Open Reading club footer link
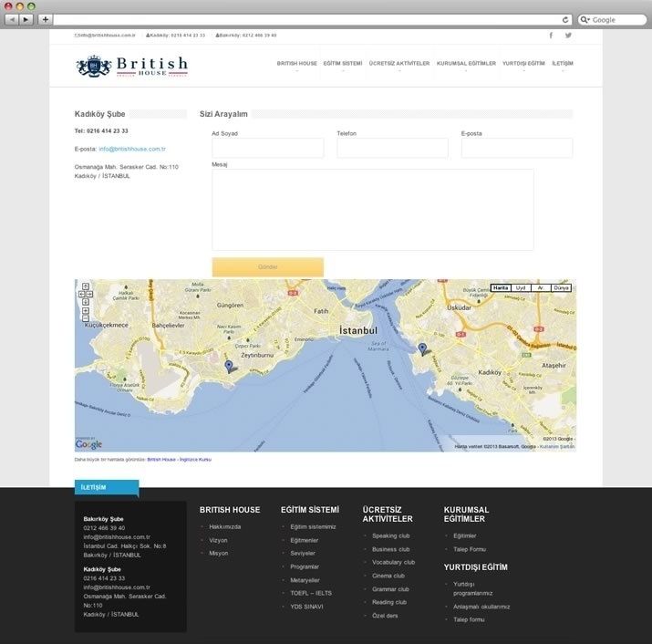This screenshot has height=644, width=652. (x=389, y=602)
